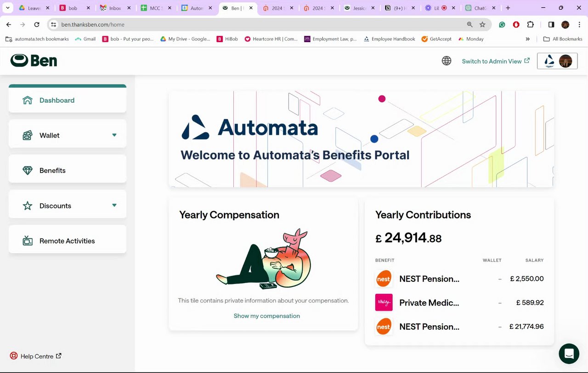This screenshot has height=373, width=588.
Task: Open a new browser tab
Action: pos(508,8)
